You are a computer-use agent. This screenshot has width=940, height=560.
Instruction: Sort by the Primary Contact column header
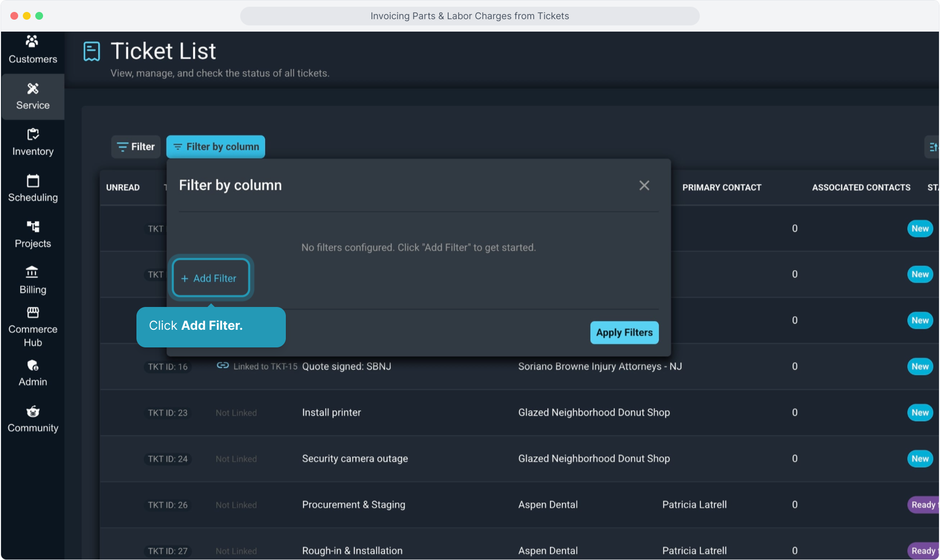tap(722, 188)
